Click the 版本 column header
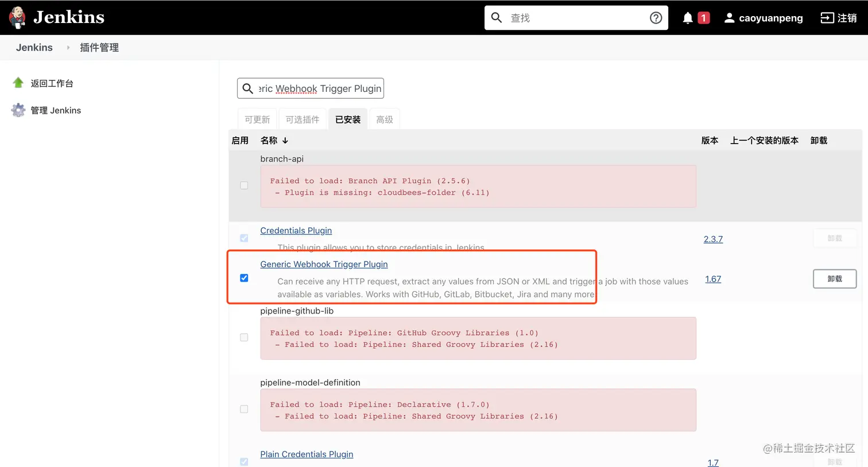868x467 pixels. point(710,140)
